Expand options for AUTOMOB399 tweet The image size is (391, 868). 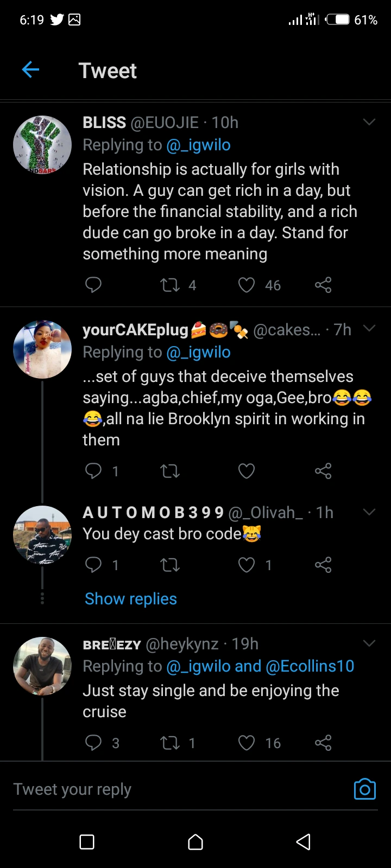pos(369,512)
